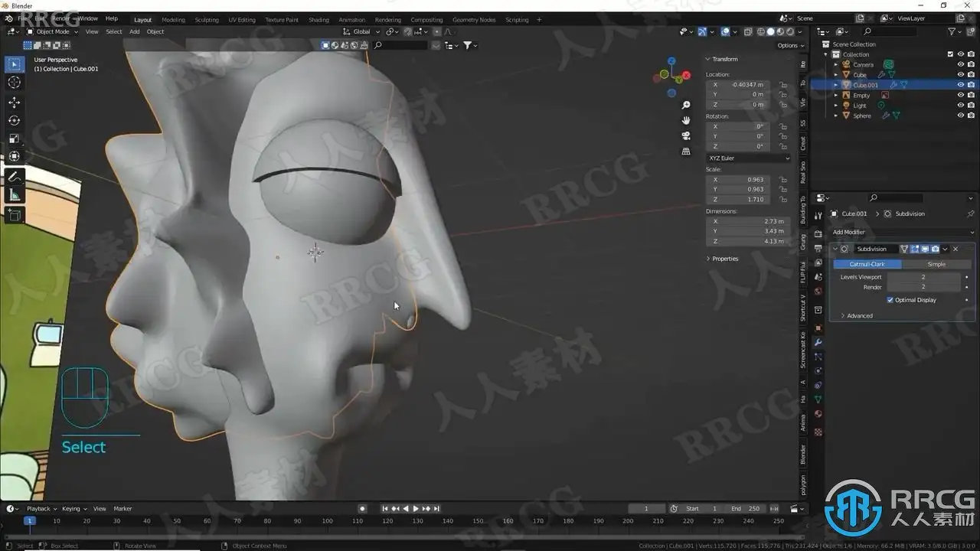Switch viewport to rendered shading
Screen dimensions: 980x551
coord(789,31)
